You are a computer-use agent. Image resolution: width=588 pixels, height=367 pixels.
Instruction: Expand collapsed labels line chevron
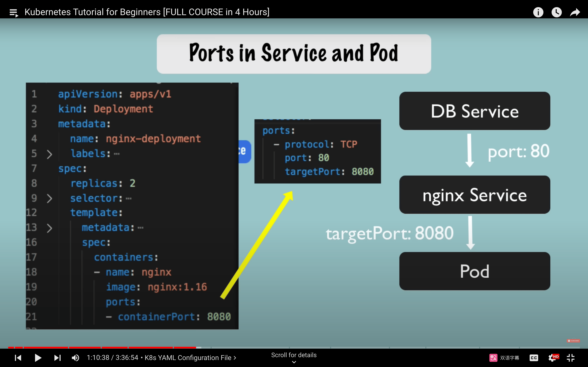click(x=49, y=154)
